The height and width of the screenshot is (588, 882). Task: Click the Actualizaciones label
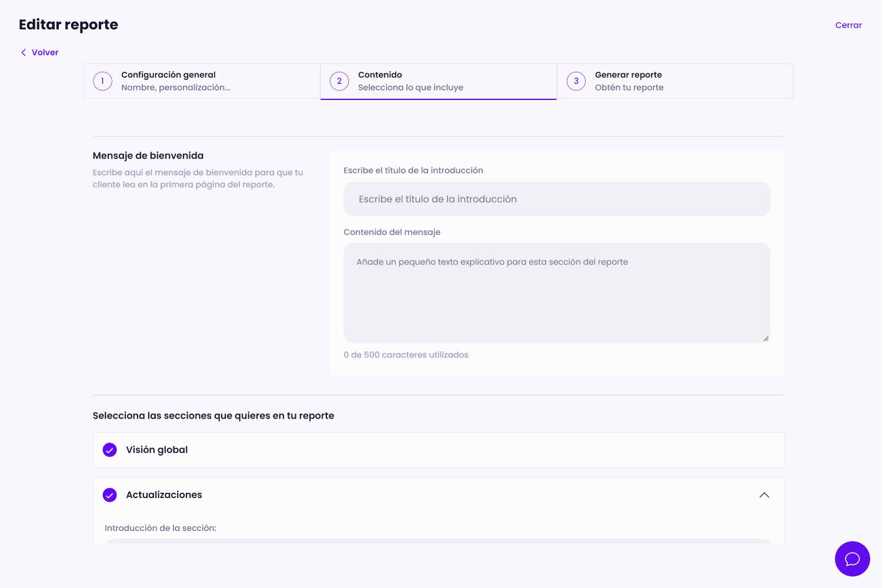(x=164, y=495)
